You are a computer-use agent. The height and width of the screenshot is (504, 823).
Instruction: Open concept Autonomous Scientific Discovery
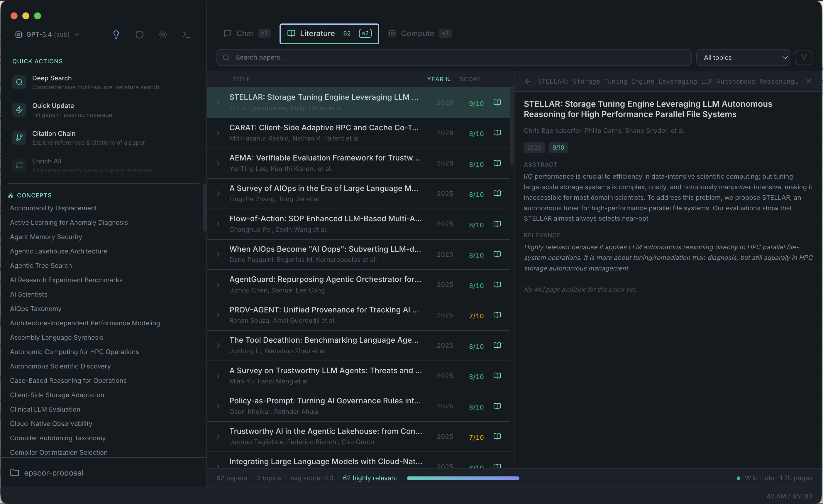tap(60, 366)
